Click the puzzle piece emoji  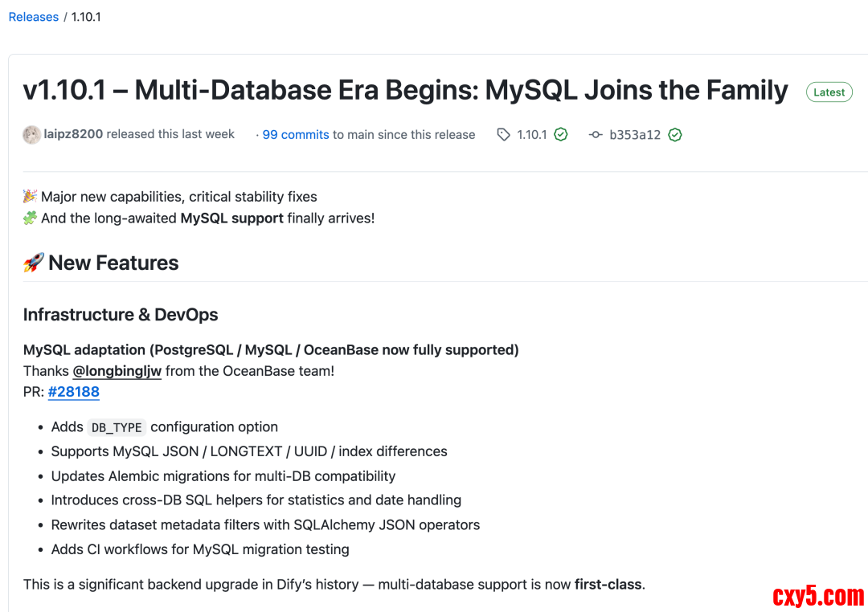[x=31, y=218]
